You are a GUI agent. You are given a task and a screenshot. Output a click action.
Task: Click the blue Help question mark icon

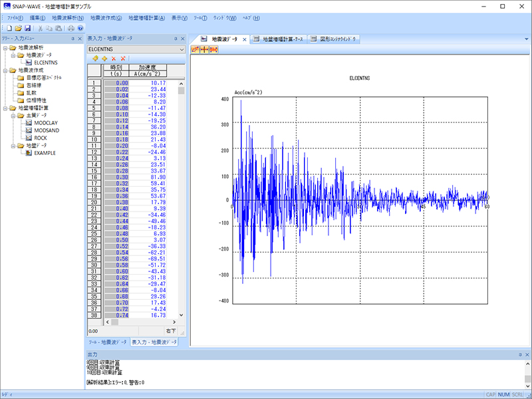(x=80, y=29)
